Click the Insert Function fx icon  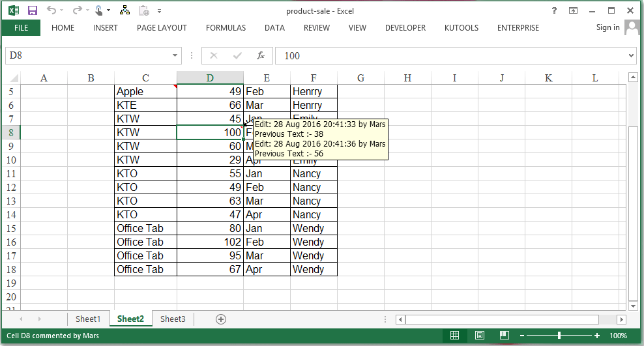tap(260, 56)
